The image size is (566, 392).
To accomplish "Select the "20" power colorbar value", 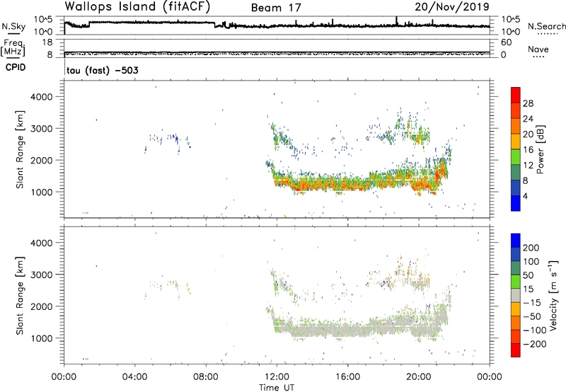I will click(x=528, y=134).
